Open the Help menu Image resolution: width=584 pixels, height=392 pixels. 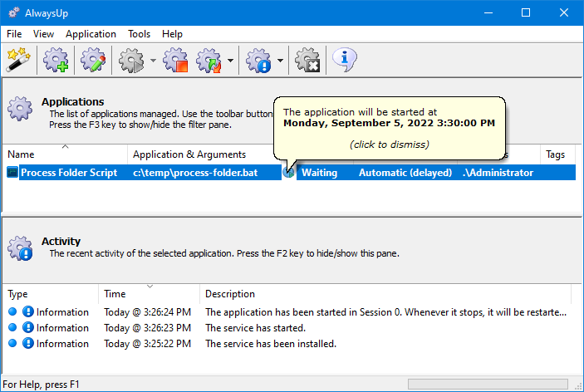point(172,34)
